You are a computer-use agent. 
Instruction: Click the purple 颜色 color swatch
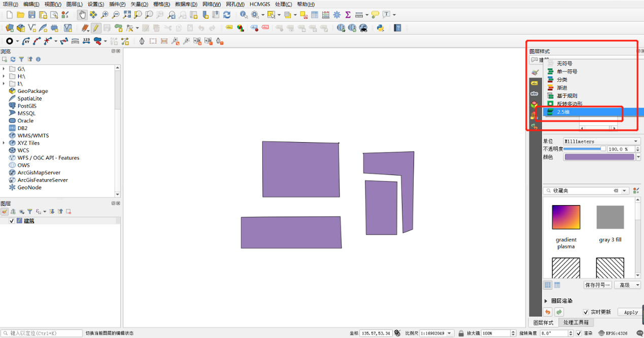click(599, 157)
